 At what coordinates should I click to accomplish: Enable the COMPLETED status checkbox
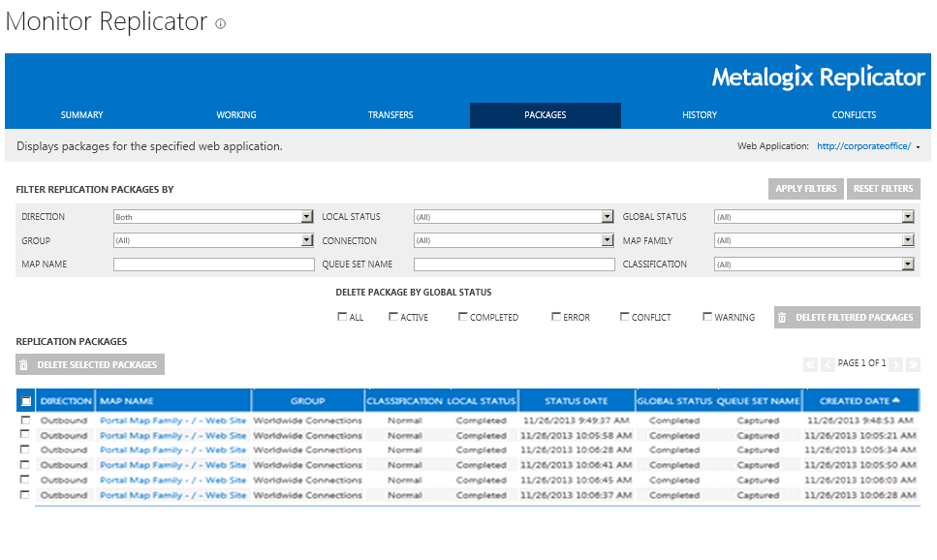click(x=463, y=317)
